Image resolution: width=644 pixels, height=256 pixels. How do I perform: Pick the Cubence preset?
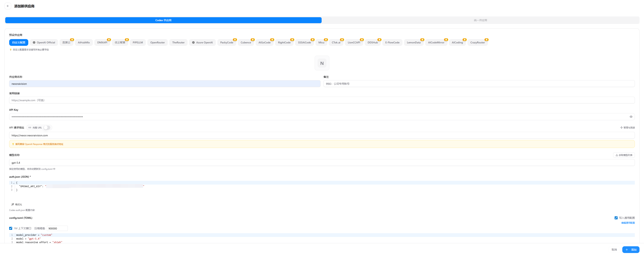click(x=246, y=42)
